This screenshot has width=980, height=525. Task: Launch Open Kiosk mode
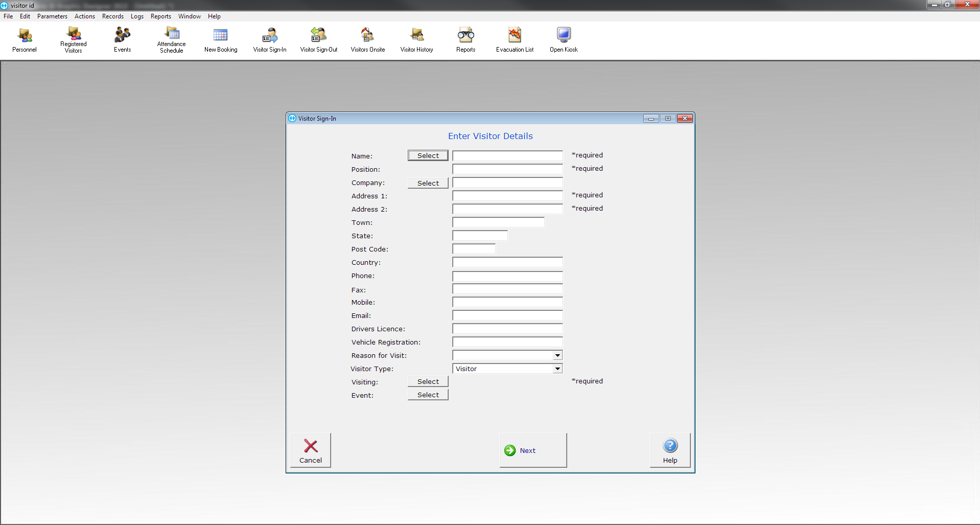564,40
